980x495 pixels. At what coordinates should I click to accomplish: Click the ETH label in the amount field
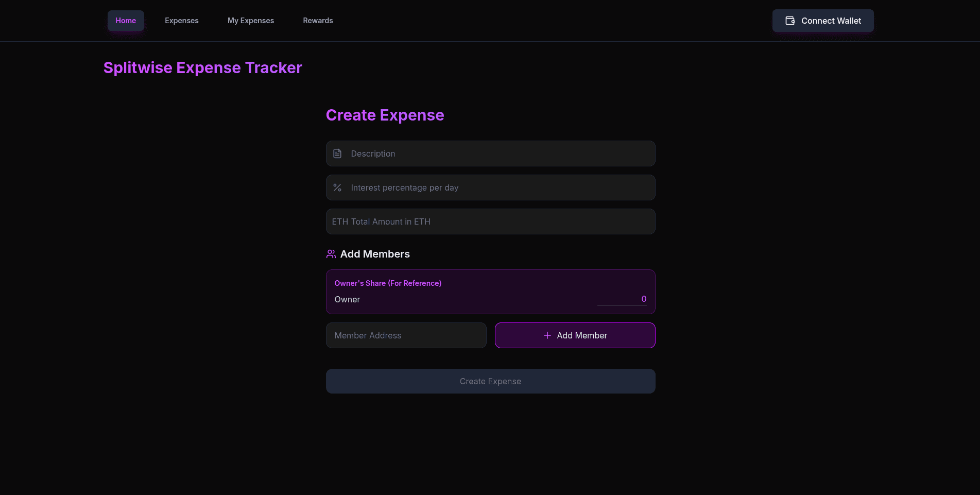click(x=339, y=221)
